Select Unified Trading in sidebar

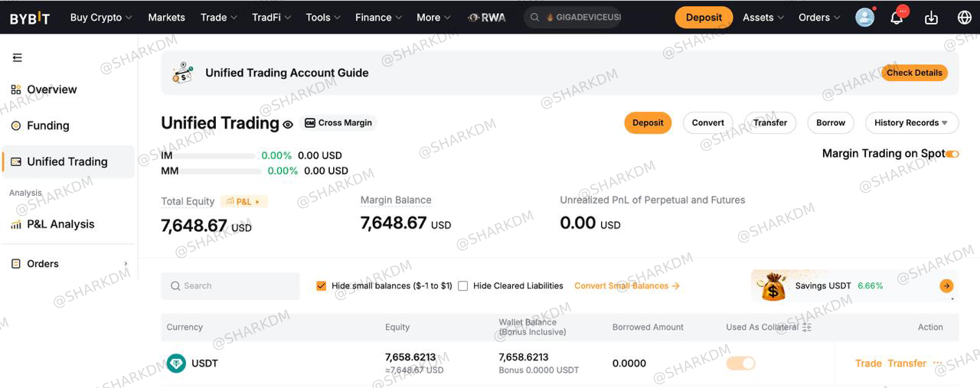tap(68, 161)
